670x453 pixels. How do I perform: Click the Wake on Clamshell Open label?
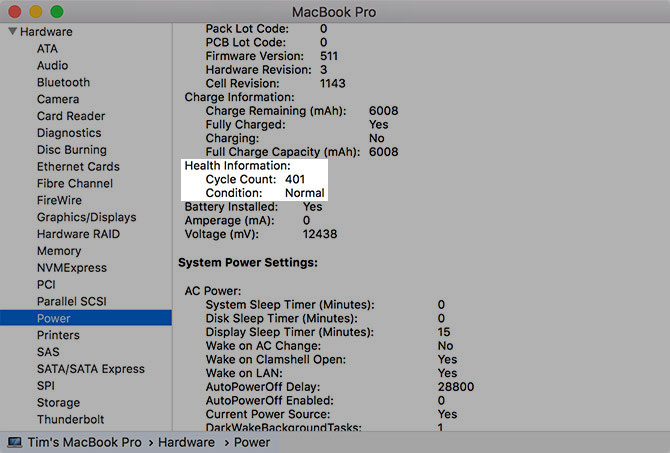click(x=276, y=359)
